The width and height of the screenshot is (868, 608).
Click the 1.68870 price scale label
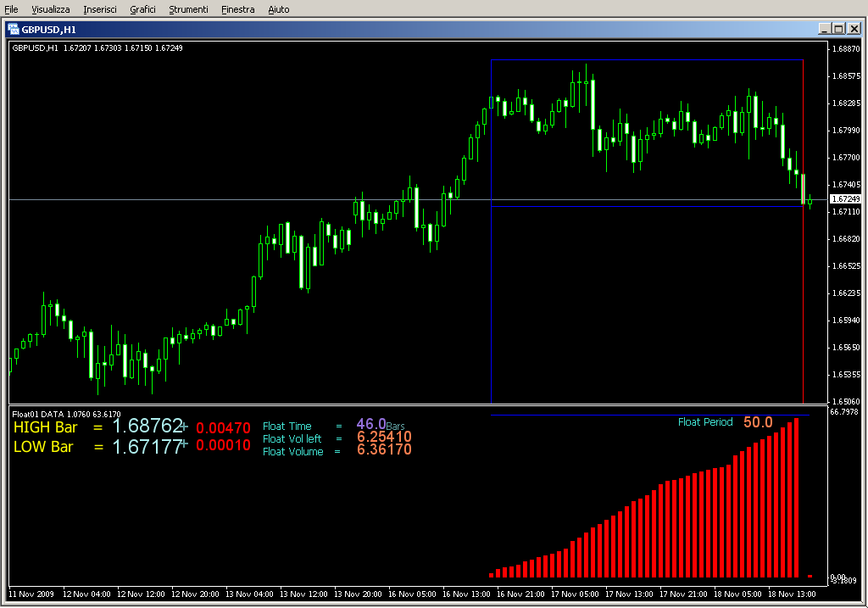click(847, 48)
